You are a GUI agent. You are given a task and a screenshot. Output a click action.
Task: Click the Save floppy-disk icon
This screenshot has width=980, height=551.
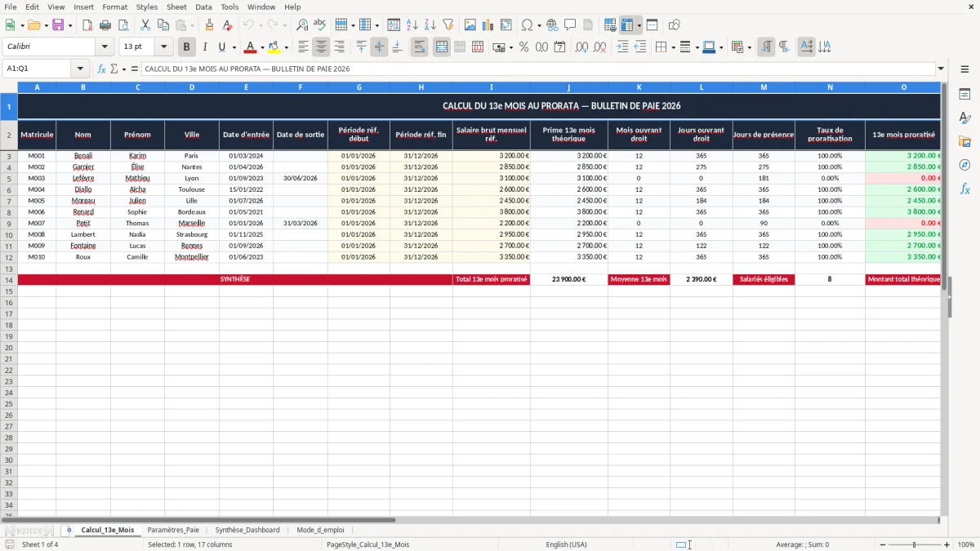(x=58, y=25)
